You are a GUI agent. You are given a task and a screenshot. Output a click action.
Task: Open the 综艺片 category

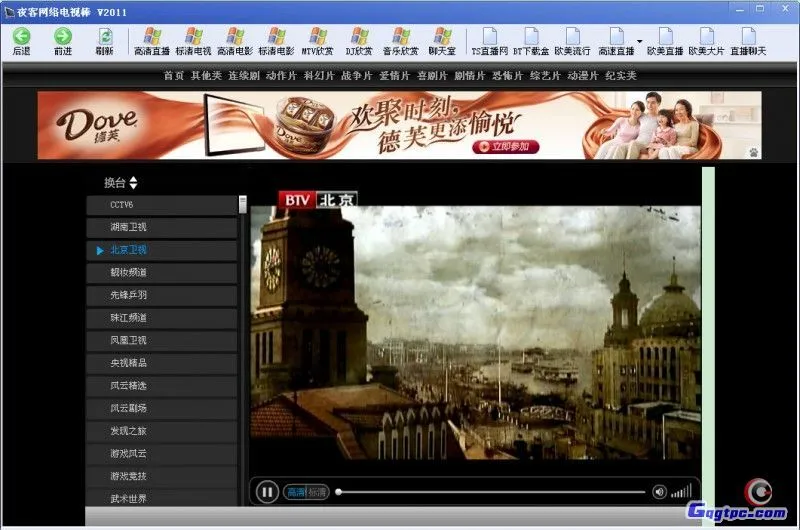(x=545, y=75)
